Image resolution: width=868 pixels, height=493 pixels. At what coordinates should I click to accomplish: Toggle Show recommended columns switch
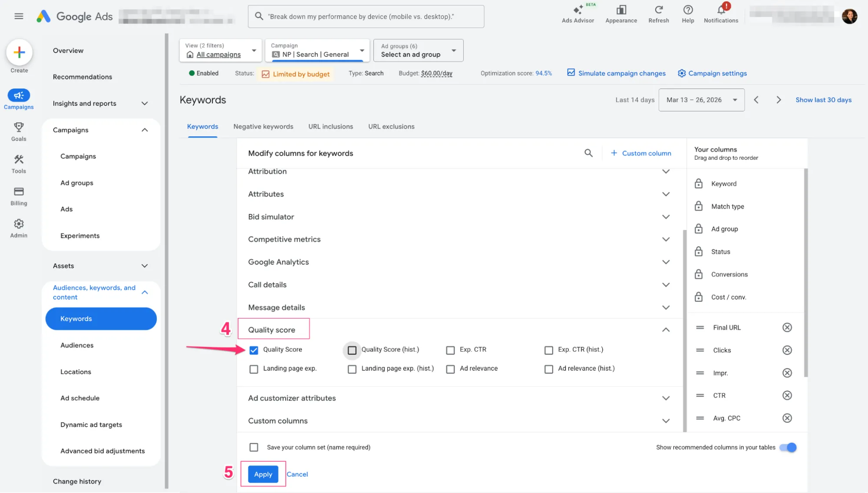pos(788,447)
